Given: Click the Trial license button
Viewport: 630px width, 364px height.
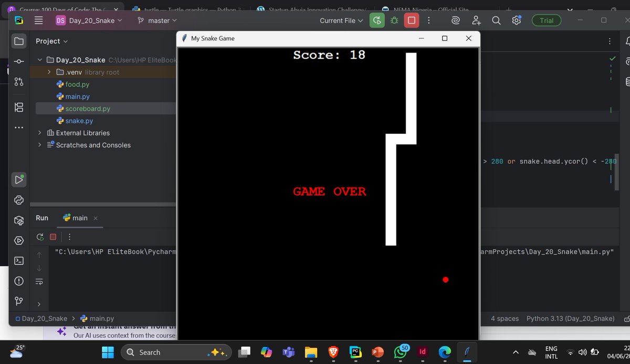Looking at the screenshot, I should pos(546,20).
